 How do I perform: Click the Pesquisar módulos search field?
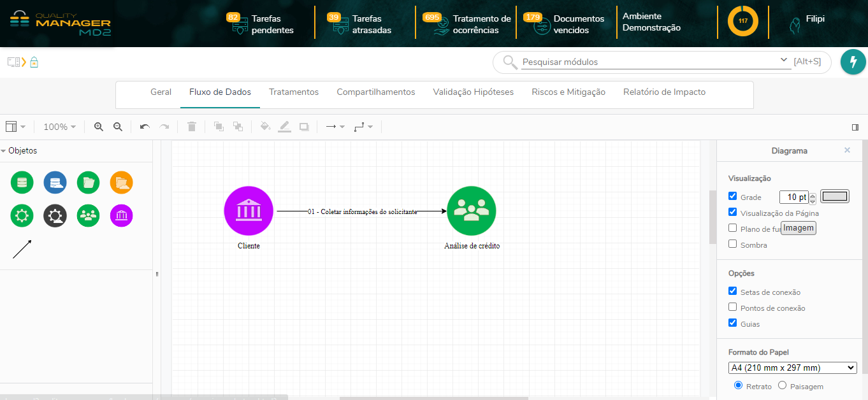point(647,62)
